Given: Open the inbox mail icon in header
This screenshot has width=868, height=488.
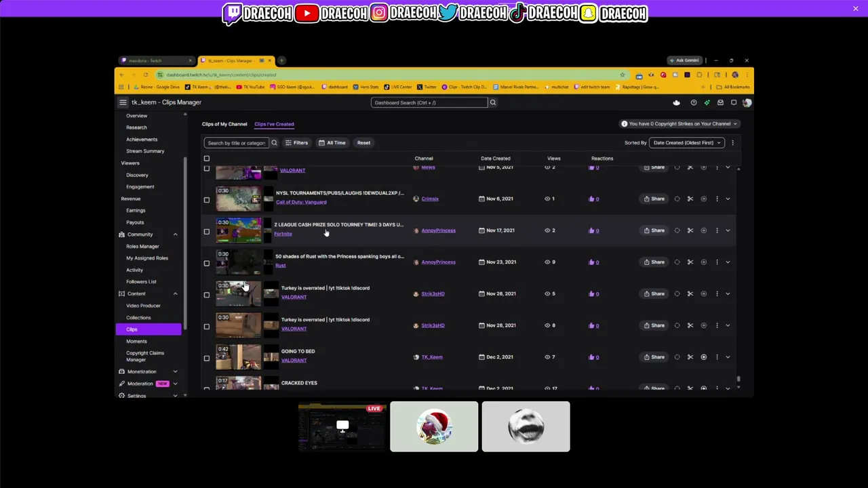Looking at the screenshot, I should (x=720, y=102).
